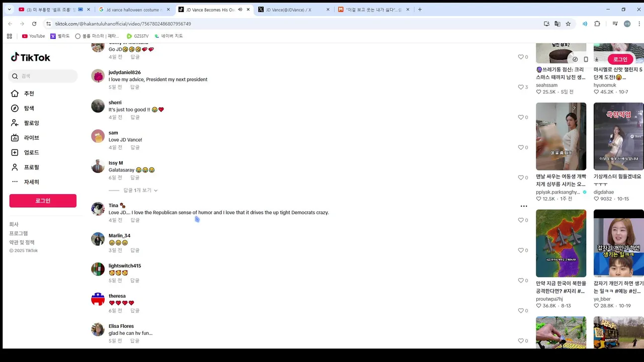This screenshot has height=362, width=644.
Task: Click the pink 로그인 button in sidebar
Action: pos(43,201)
